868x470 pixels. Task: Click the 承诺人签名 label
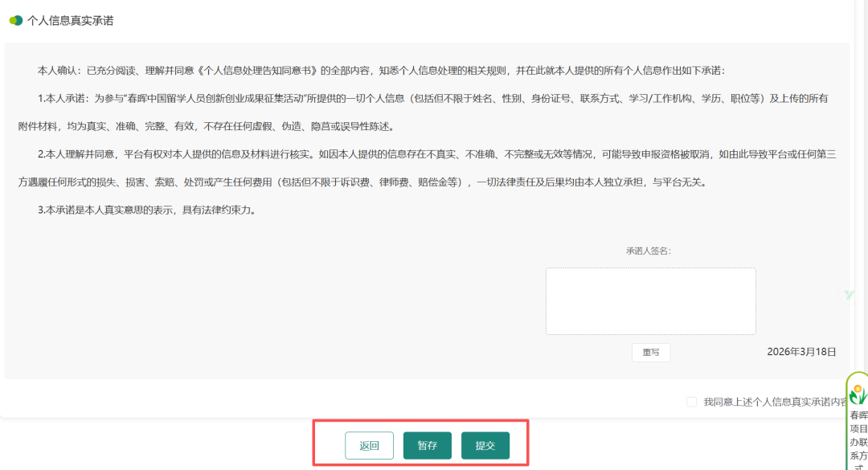pos(648,251)
